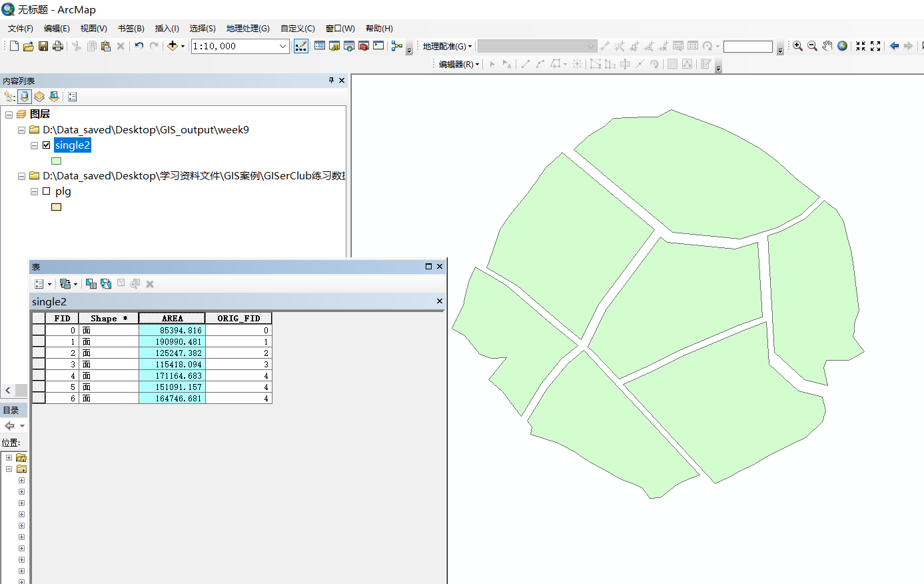Click plg orange symbol swatch
Viewport: 924px width, 584px height.
click(56, 207)
